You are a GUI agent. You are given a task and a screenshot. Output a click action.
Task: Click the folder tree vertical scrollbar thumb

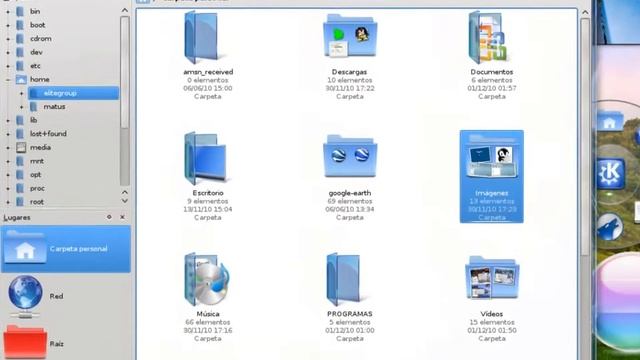[124, 72]
